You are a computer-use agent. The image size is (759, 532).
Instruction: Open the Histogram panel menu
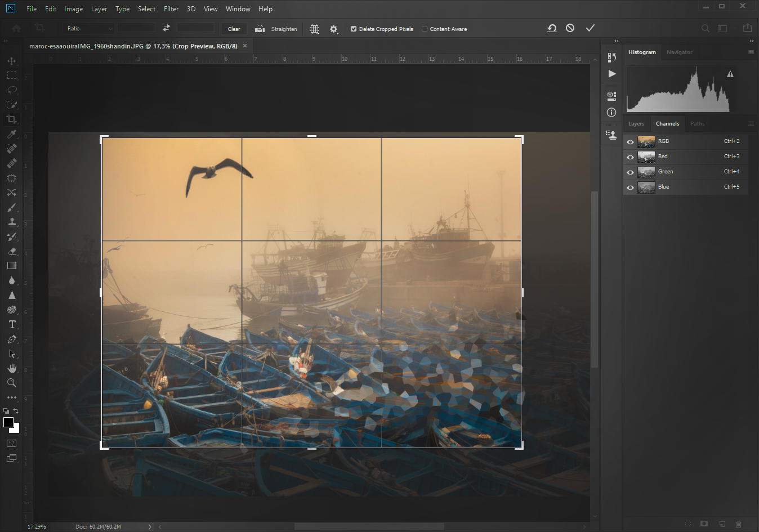[x=751, y=52]
